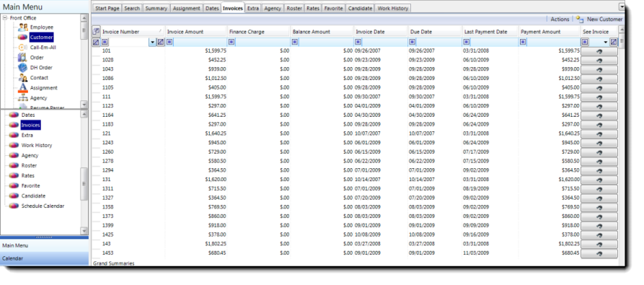The height and width of the screenshot is (285, 644).
Task: Click filter operator icon for Invoice Amount
Action: tap(169, 42)
